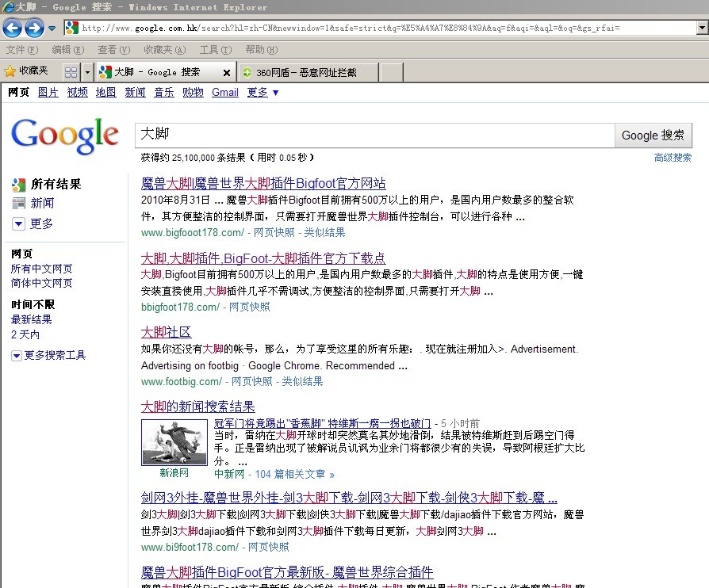The width and height of the screenshot is (709, 588).
Task: Click the 地图 navigation link
Action: 105,93
